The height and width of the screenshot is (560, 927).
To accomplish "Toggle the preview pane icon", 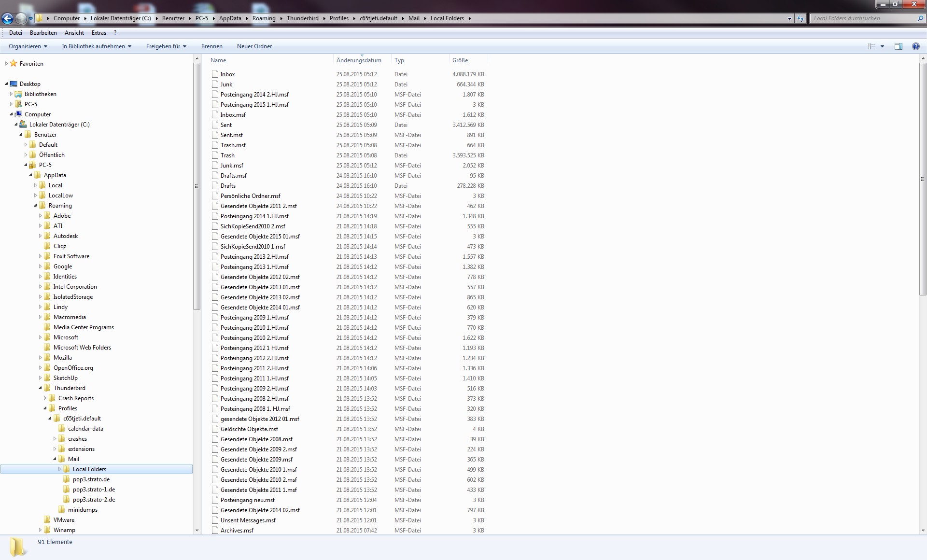I will (x=899, y=46).
